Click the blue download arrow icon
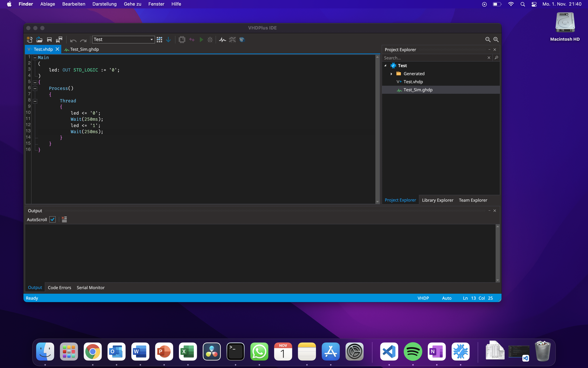Image resolution: width=588 pixels, height=368 pixels. coord(168,39)
